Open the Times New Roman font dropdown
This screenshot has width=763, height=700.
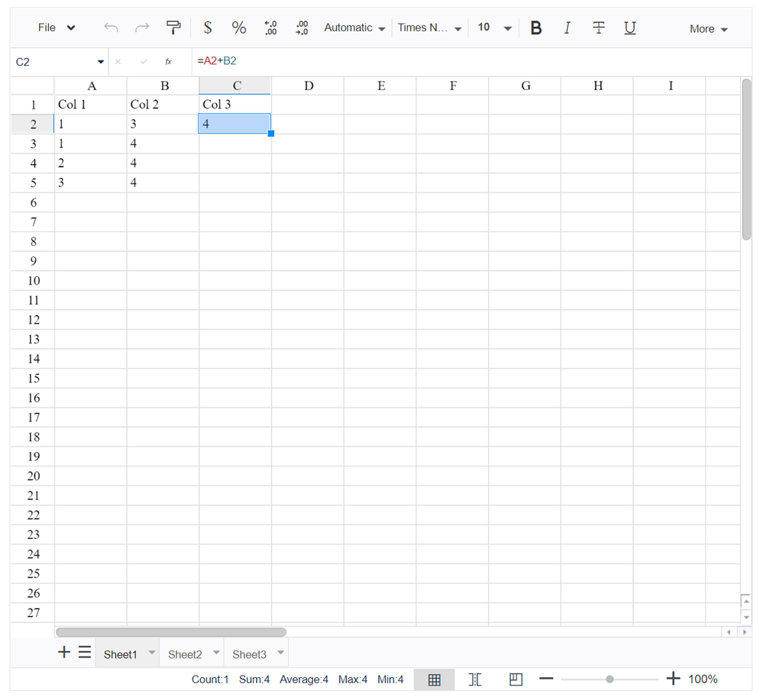coord(430,27)
